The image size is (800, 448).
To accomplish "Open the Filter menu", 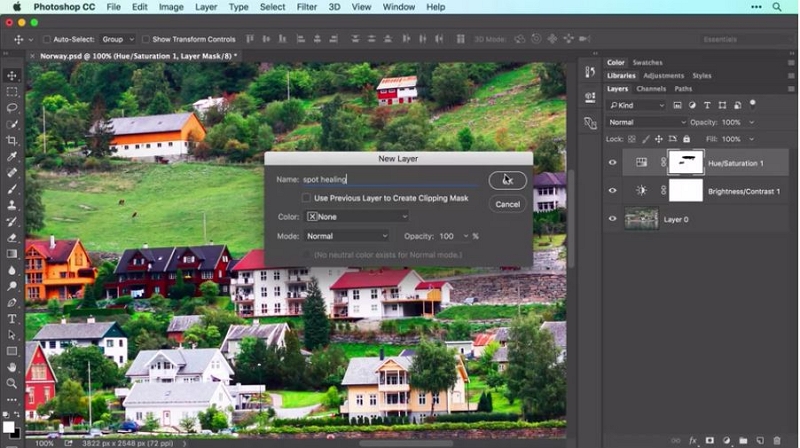I will click(306, 7).
